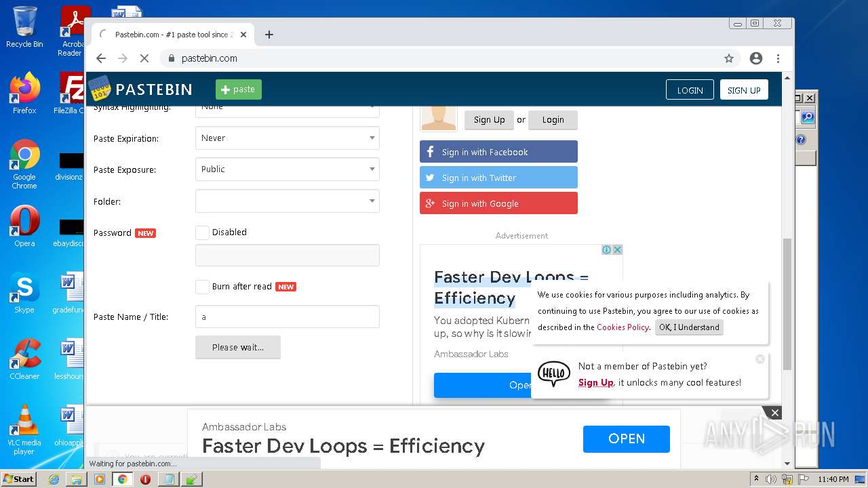Show hidden system tray icons

[756, 479]
